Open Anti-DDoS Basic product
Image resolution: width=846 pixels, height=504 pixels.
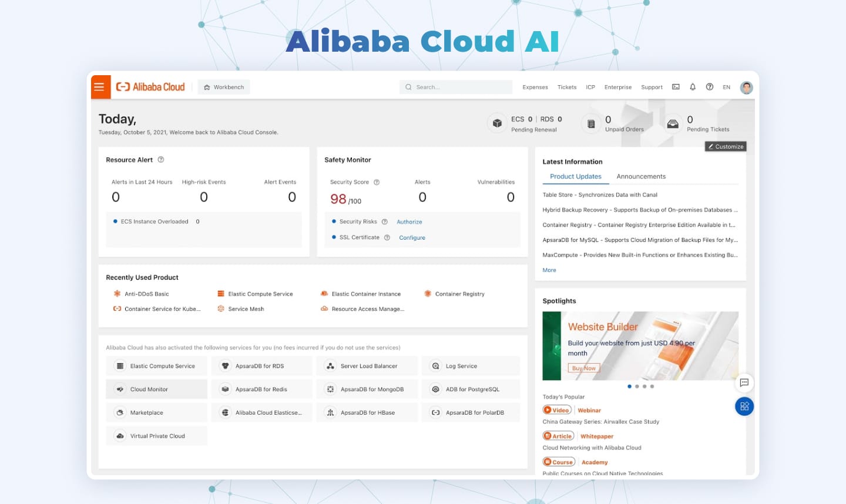coord(141,294)
